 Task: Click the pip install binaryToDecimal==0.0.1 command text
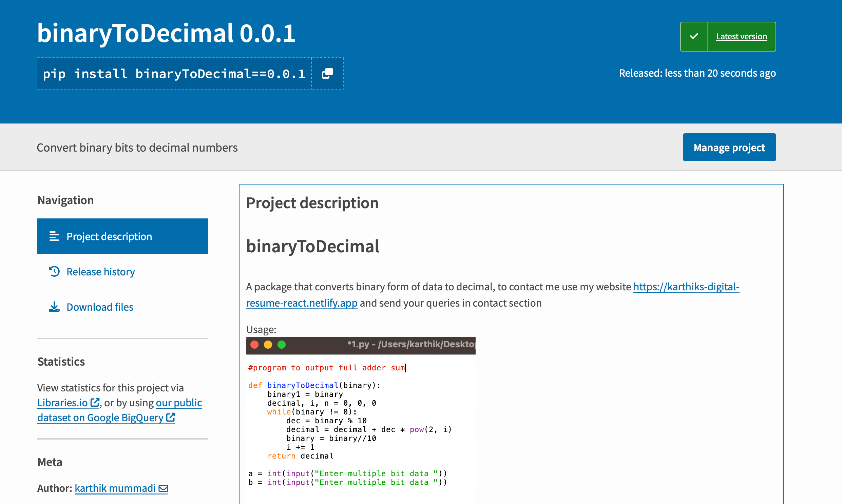(174, 73)
